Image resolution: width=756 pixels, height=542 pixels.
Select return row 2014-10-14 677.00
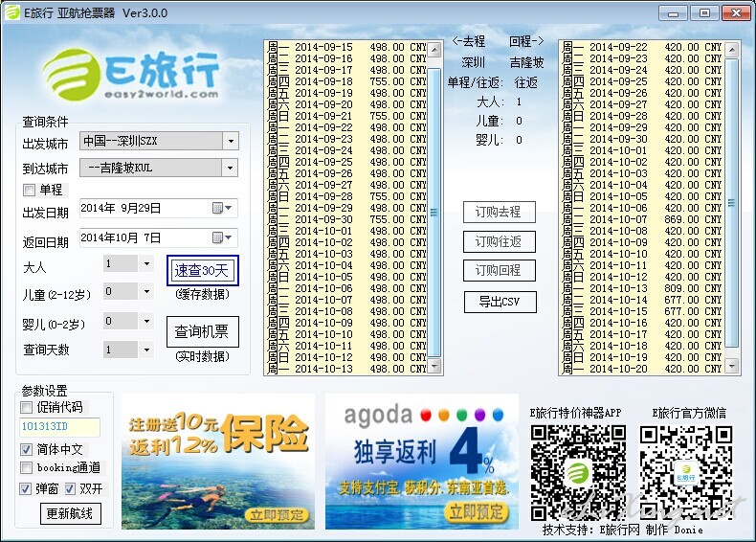(x=643, y=300)
